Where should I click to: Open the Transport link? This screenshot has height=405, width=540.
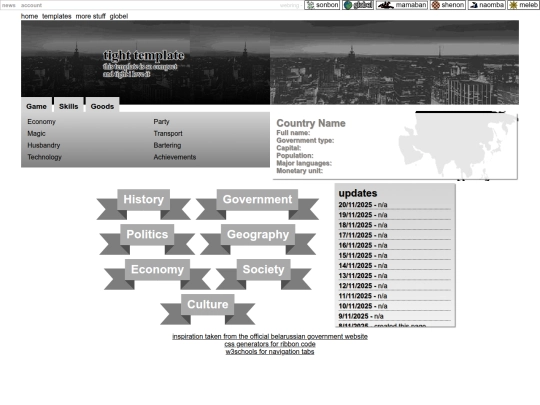click(168, 134)
